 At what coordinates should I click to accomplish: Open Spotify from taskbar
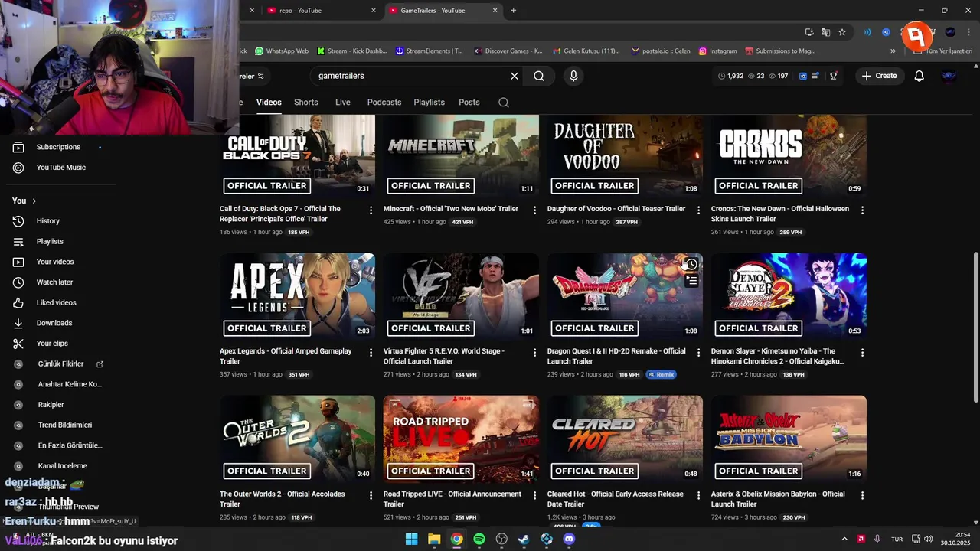pyautogui.click(x=479, y=539)
